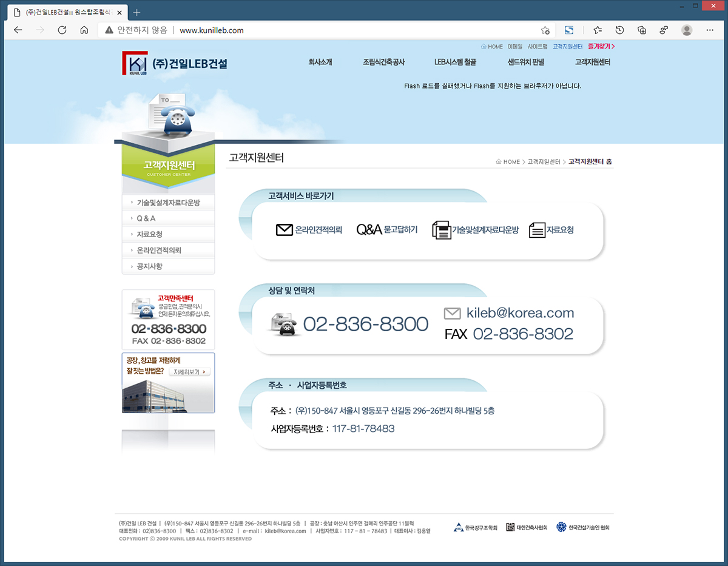Open the user profile avatar

687,30
